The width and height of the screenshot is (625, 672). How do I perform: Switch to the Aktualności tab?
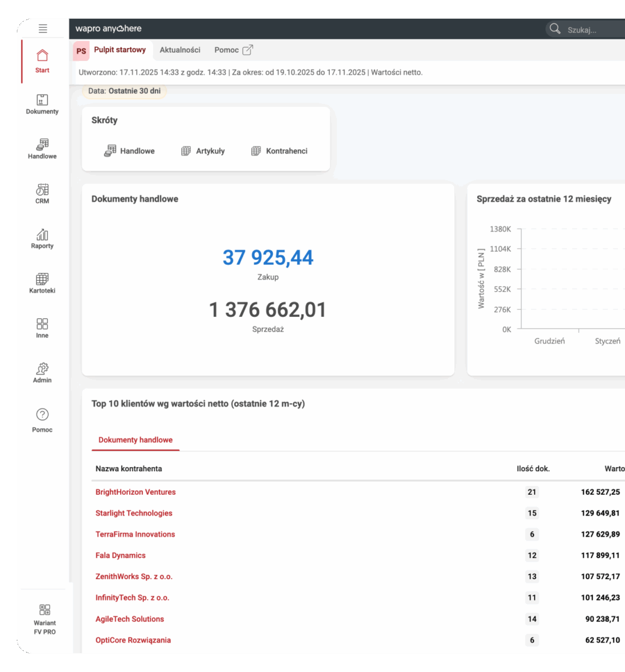click(x=180, y=50)
